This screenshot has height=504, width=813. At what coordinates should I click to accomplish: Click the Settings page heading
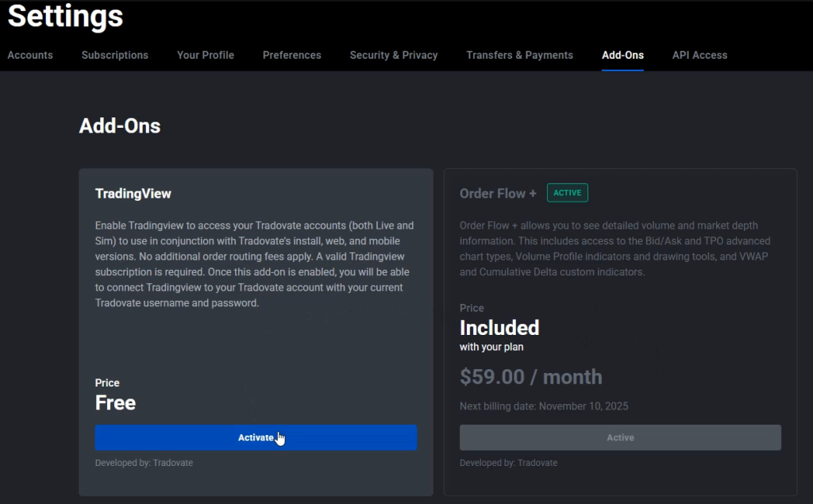pyautogui.click(x=65, y=17)
